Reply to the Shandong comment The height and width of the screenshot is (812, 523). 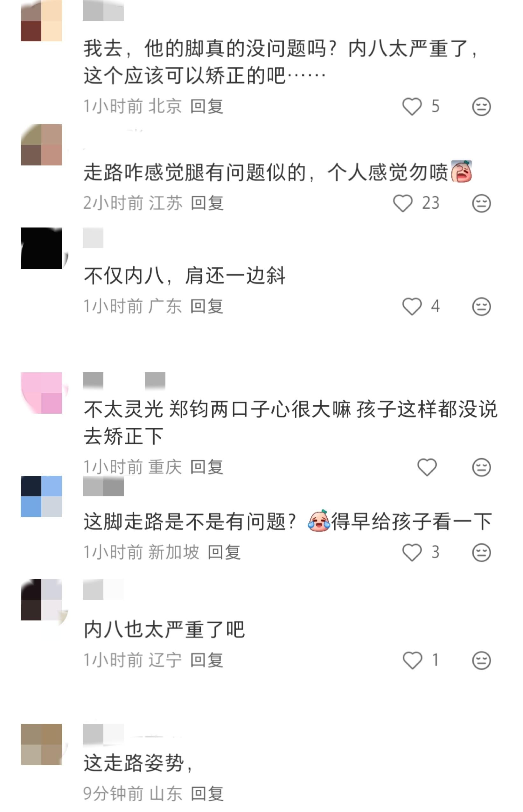(x=207, y=794)
